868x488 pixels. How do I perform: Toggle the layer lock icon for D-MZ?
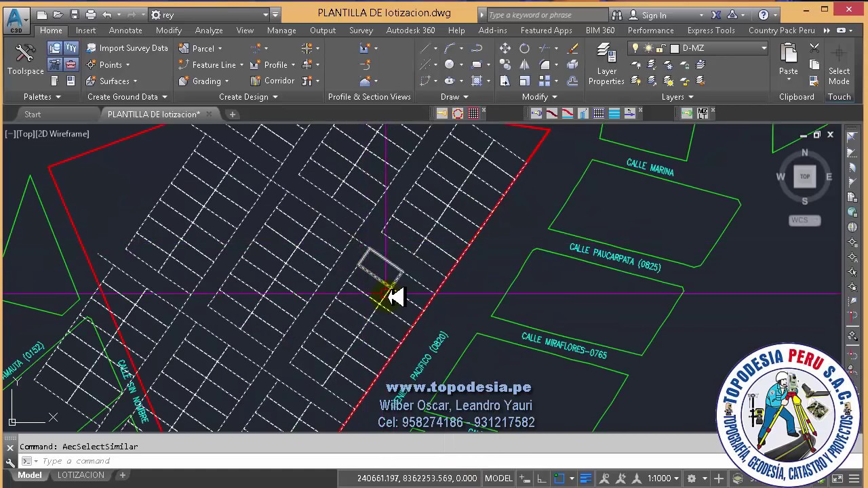[661, 48]
